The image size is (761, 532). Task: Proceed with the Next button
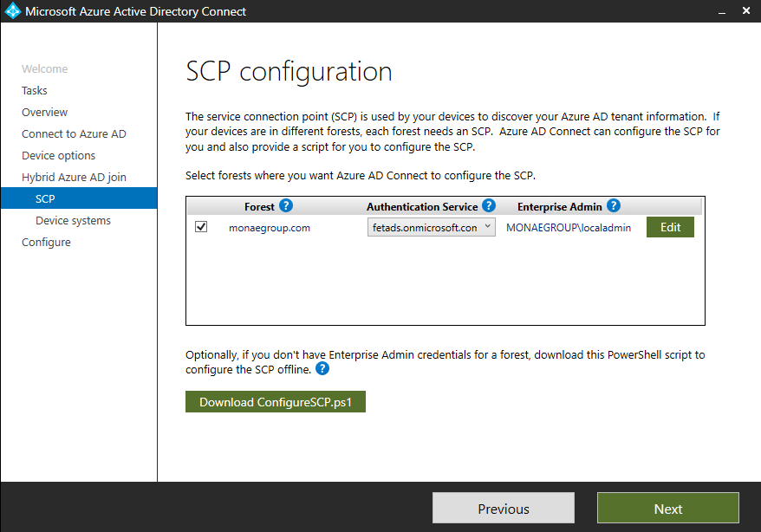[x=667, y=509]
